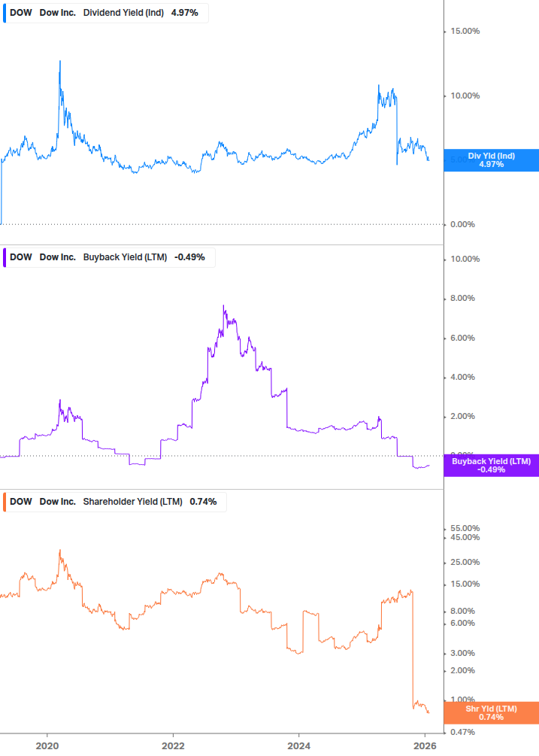Click the 2020 label on the time axis

tap(47, 745)
